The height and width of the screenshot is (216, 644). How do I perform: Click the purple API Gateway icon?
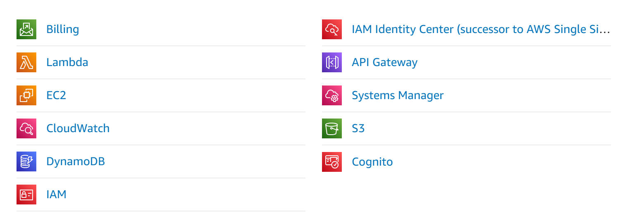point(332,62)
